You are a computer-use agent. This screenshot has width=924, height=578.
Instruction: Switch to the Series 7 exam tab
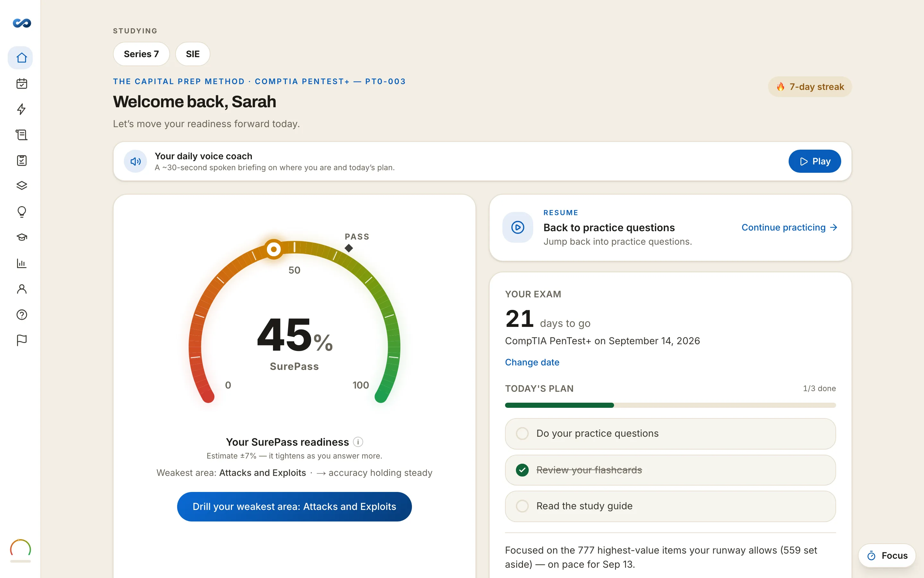coord(141,54)
